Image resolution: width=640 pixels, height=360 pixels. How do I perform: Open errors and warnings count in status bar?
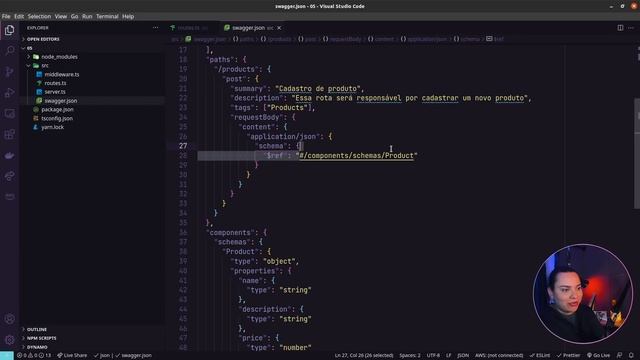34,356
